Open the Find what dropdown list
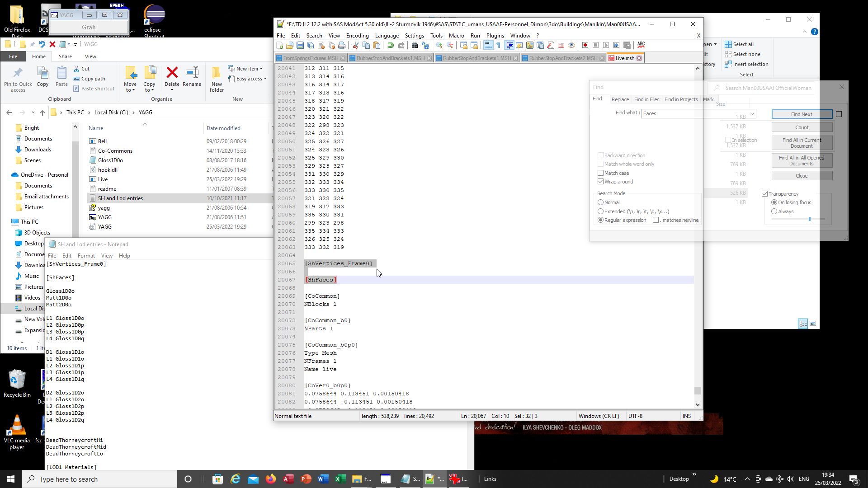The image size is (868, 488). (752, 114)
